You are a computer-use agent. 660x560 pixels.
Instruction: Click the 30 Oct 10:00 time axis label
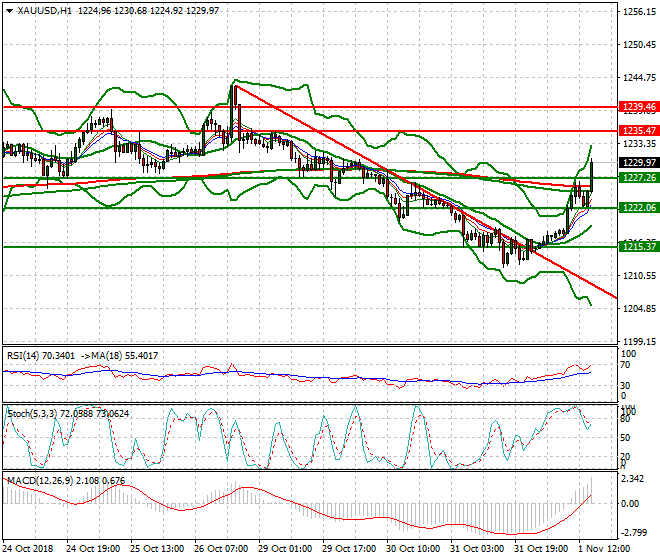pyautogui.click(x=413, y=549)
